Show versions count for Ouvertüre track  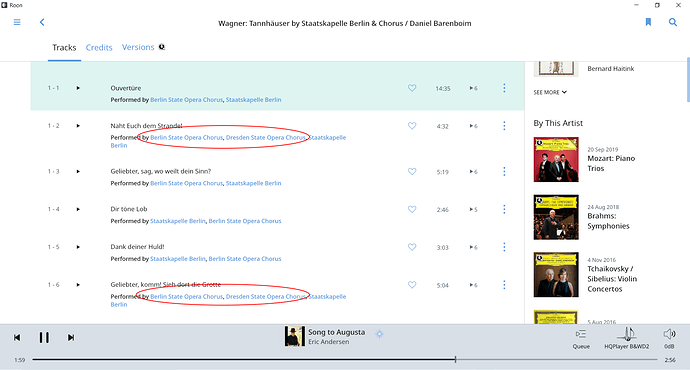click(x=473, y=88)
